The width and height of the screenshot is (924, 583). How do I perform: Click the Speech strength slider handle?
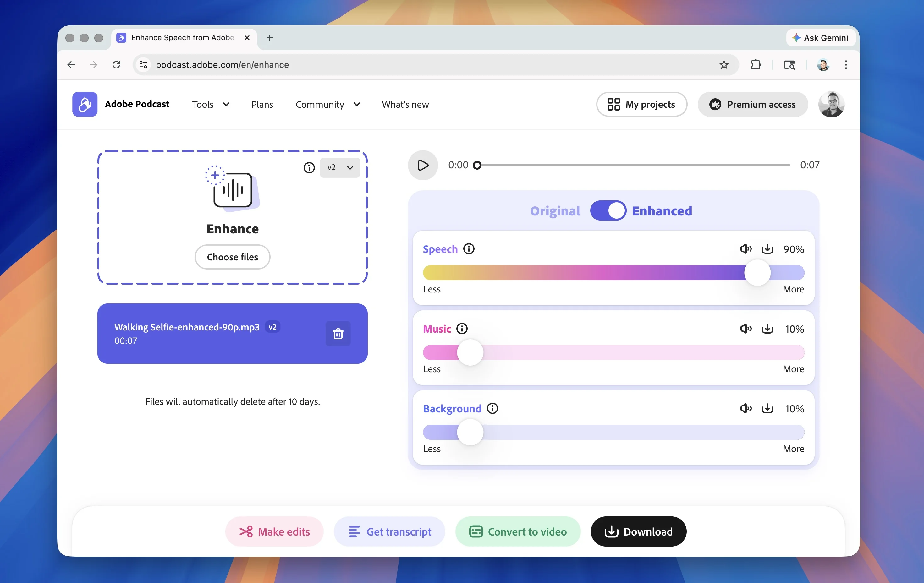[x=757, y=273]
